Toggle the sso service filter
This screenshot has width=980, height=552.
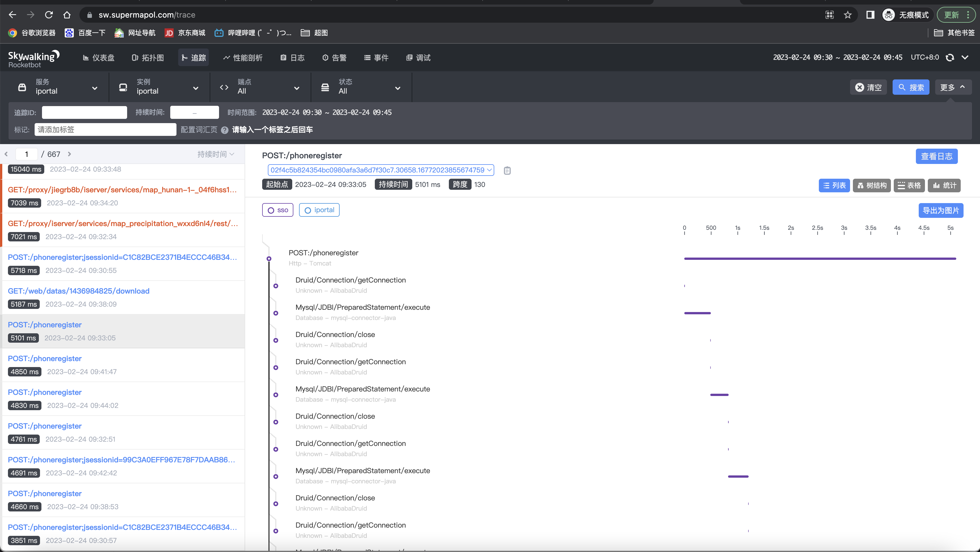[277, 210]
